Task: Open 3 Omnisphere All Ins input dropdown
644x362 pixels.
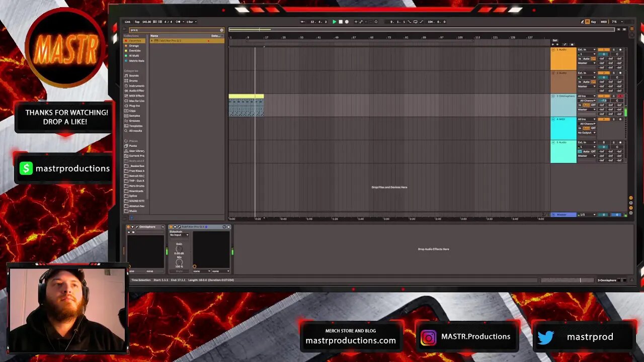Action: pos(587,96)
